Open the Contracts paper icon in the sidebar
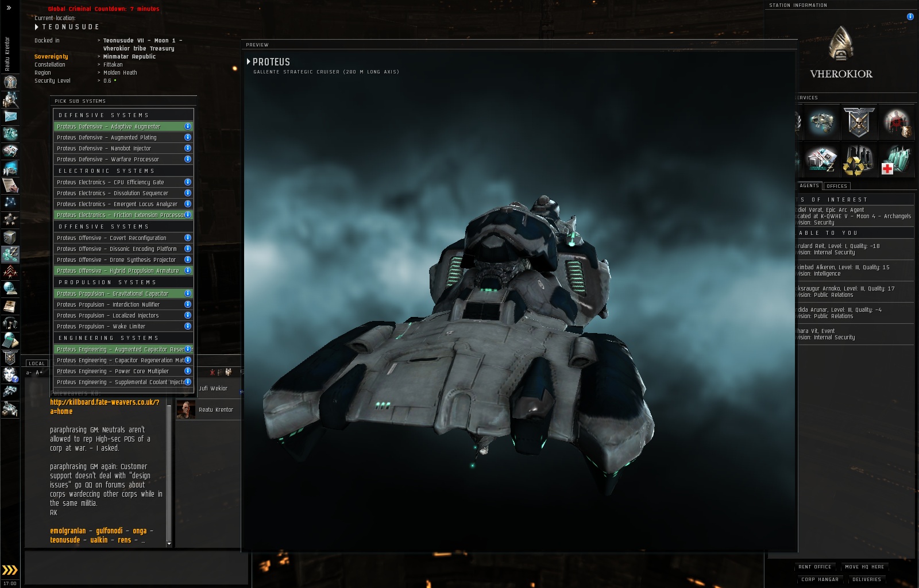 [10, 185]
